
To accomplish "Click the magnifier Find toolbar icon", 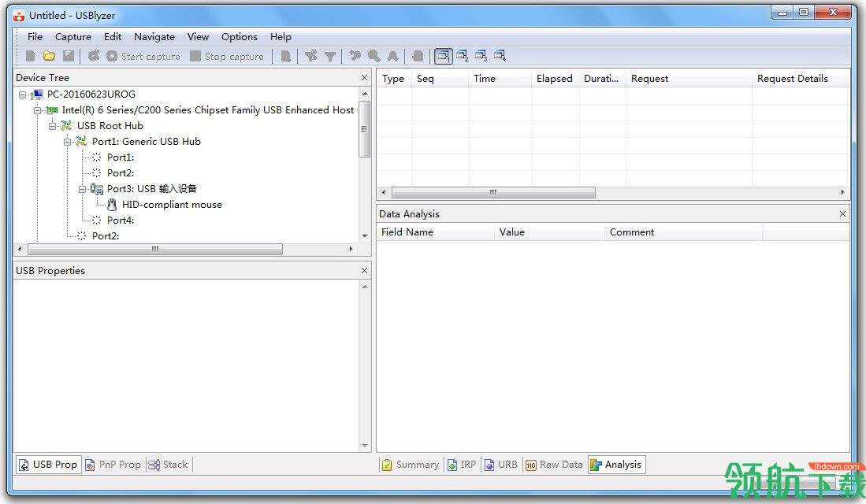I will (374, 56).
